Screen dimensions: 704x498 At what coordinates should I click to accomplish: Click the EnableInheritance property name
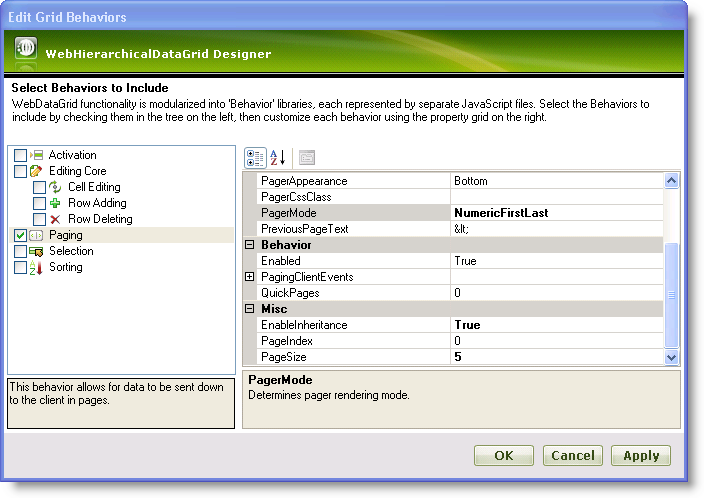[304, 325]
